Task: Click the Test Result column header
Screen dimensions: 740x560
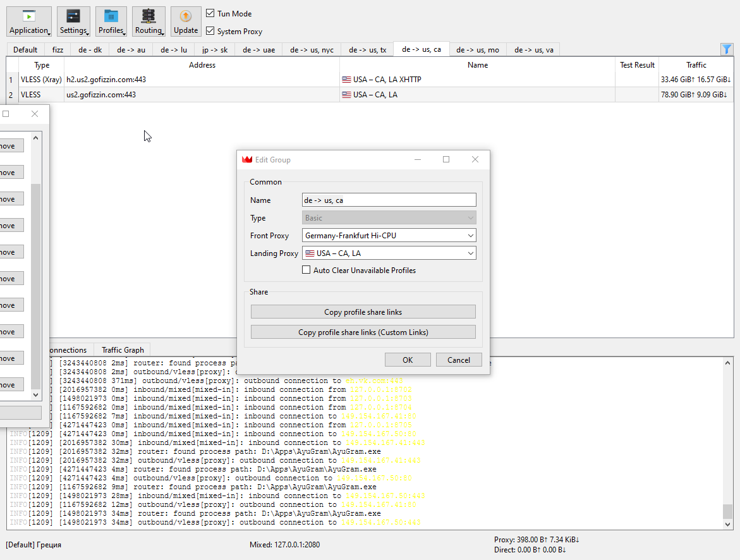Action: click(637, 64)
